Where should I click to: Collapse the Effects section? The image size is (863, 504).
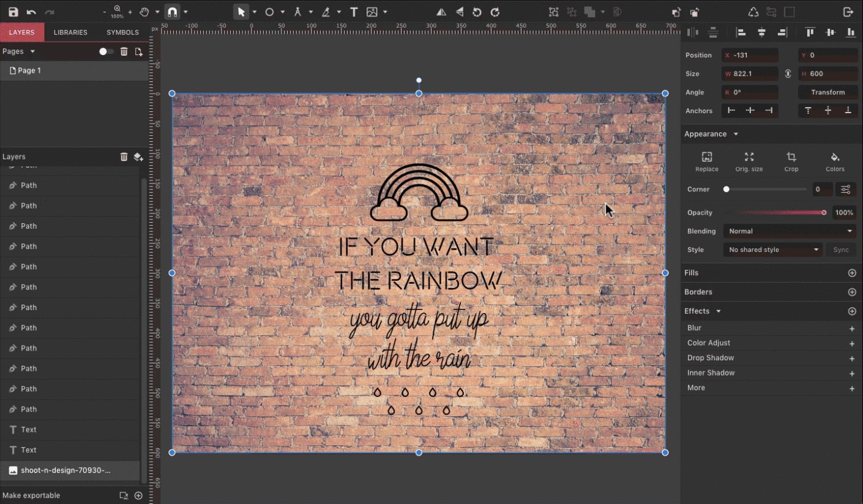(x=719, y=311)
